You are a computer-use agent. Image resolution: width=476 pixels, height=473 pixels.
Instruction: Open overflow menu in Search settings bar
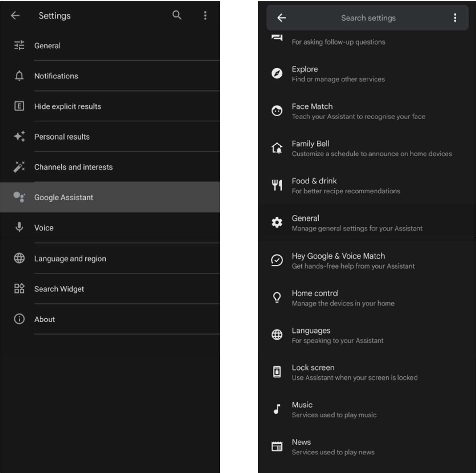click(x=455, y=18)
